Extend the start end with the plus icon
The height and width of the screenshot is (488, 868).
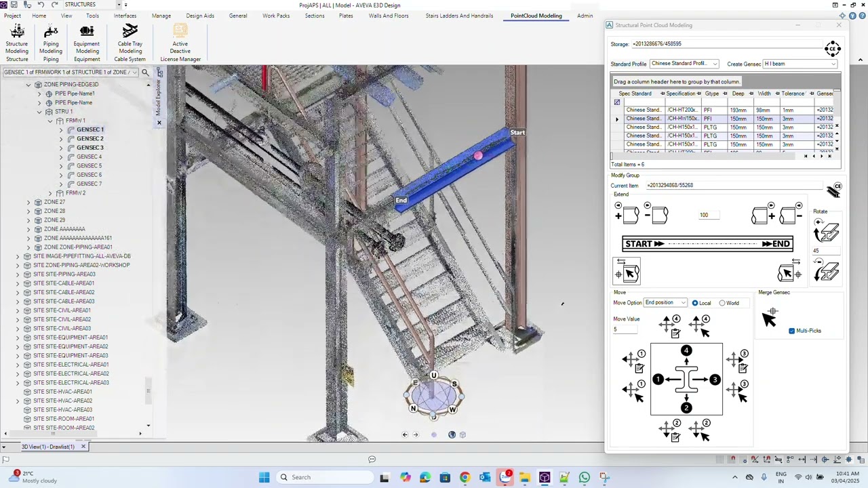(x=627, y=215)
